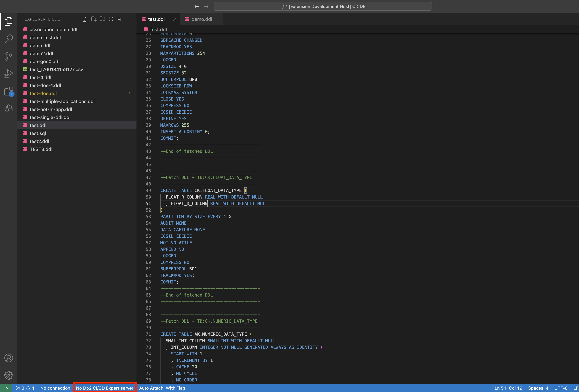This screenshot has height=392, width=579.
Task: Click the command center search field
Action: (323, 7)
